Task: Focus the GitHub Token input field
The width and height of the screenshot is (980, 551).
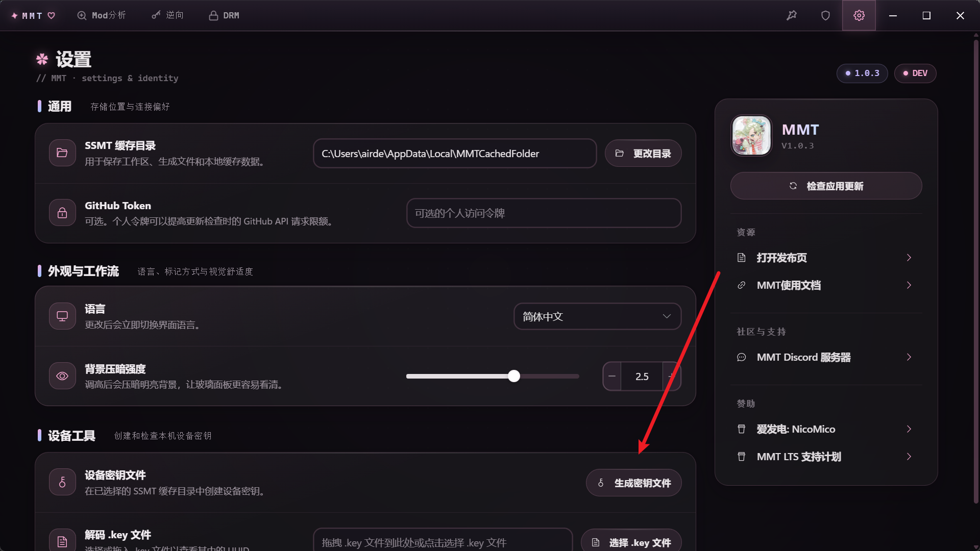Action: [x=544, y=213]
